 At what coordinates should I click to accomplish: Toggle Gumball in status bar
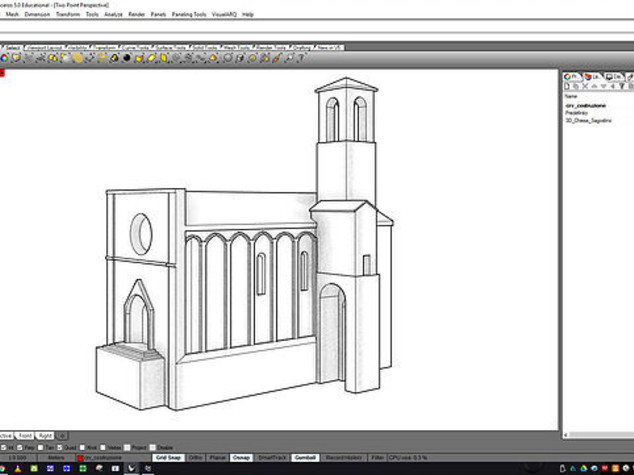[305, 458]
